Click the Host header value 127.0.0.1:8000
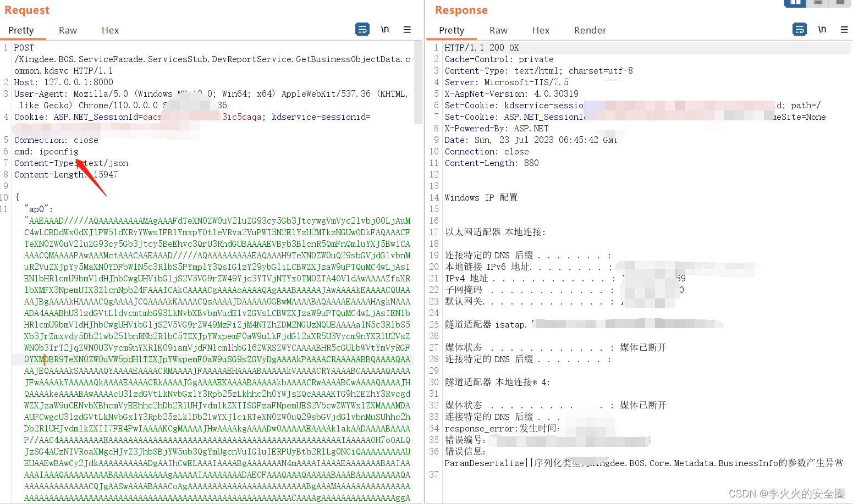The height and width of the screenshot is (504, 853). 79,82
